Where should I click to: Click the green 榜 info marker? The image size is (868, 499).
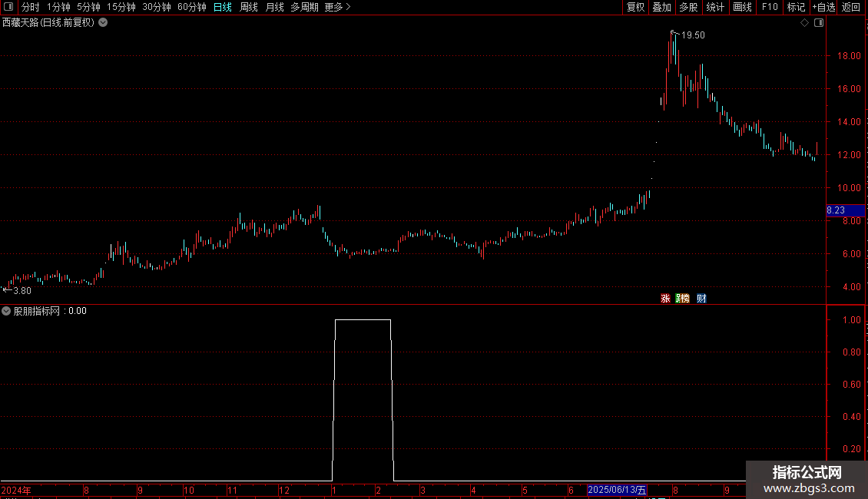click(684, 298)
